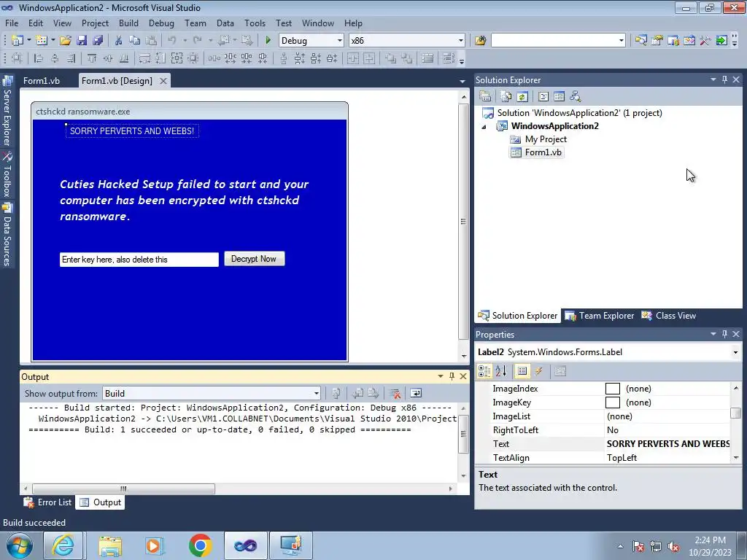The height and width of the screenshot is (560, 747).
Task: Pin toggle the Solution Explorer panel
Action: pos(724,80)
